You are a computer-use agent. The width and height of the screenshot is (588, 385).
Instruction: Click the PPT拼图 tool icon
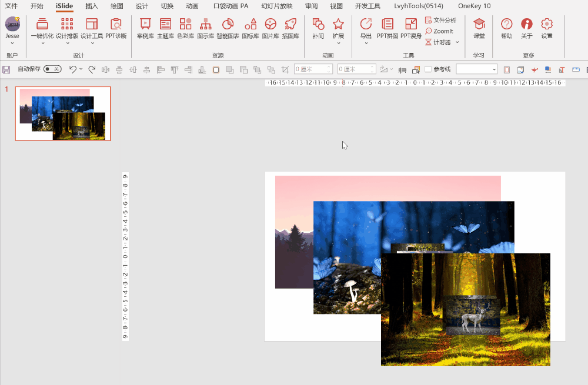tap(387, 28)
